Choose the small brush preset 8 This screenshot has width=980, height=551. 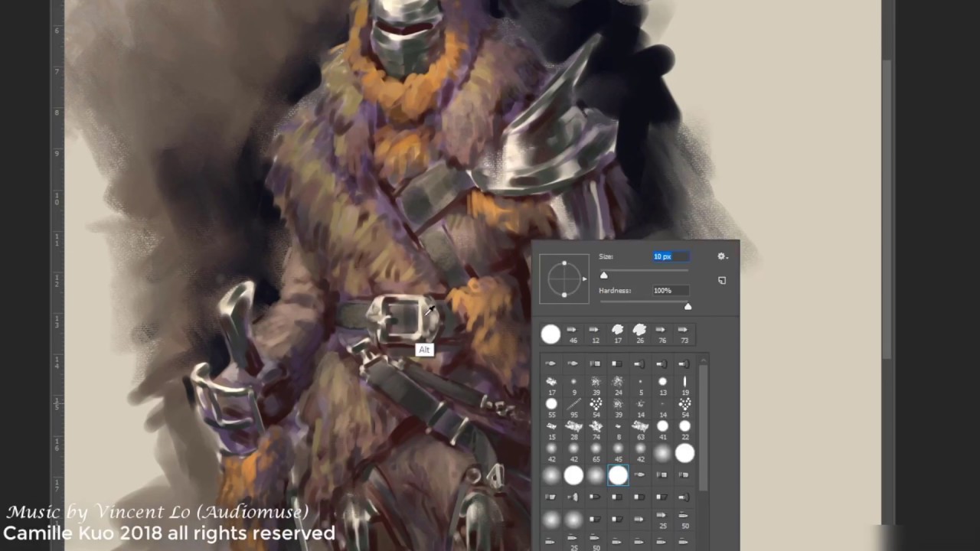click(618, 429)
